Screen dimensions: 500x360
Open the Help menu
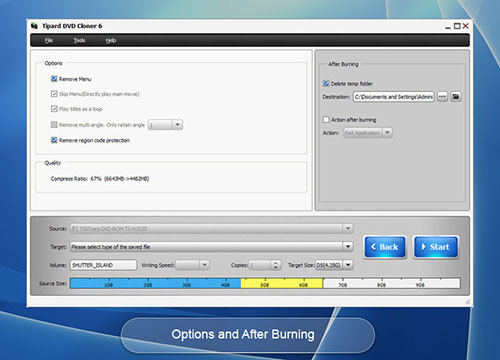(x=111, y=40)
